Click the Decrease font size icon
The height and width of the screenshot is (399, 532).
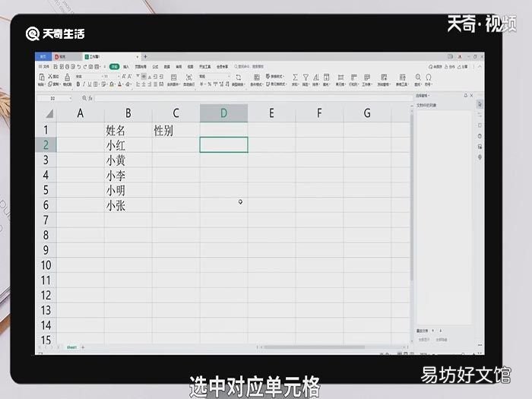[x=130, y=76]
